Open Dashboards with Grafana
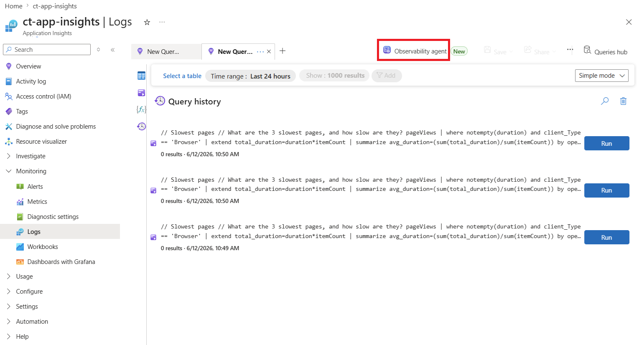The height and width of the screenshot is (345, 644). (x=61, y=262)
